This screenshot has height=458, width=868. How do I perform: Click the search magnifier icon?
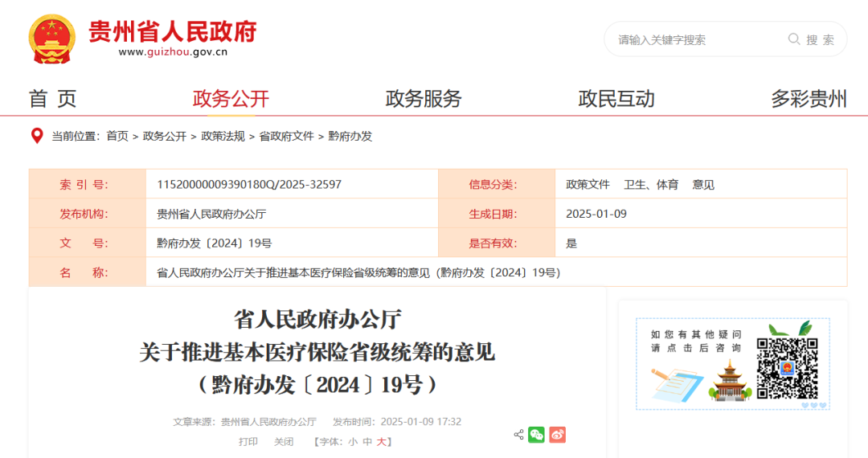(793, 39)
